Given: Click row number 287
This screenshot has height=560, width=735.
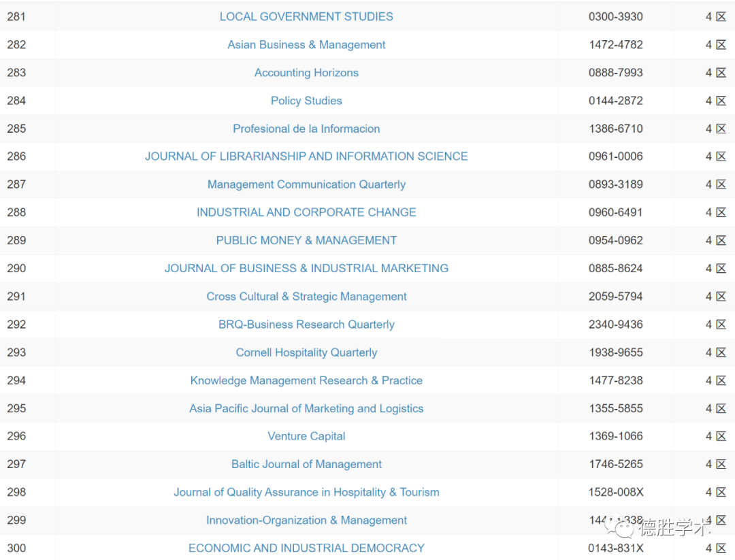Looking at the screenshot, I should 16,184.
